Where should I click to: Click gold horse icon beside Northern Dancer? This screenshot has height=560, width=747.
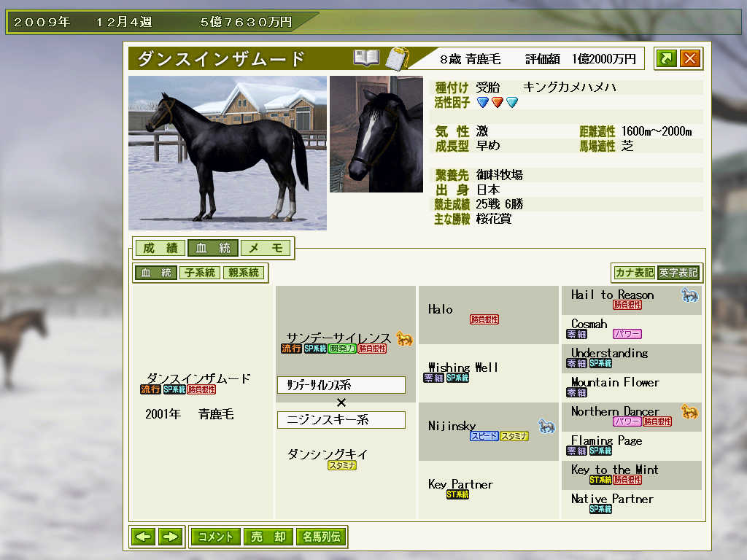pos(689,411)
